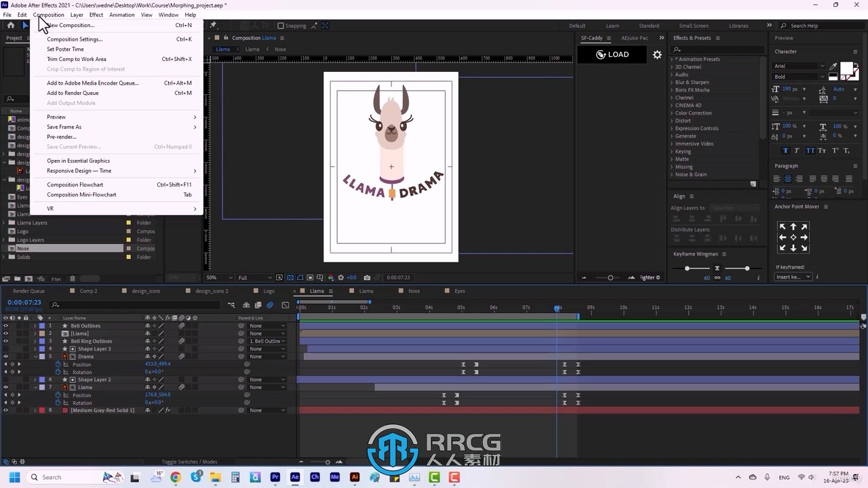Click the delete trash icon in Project panel
Image resolution: width=868 pixels, height=488 pixels.
(x=73, y=279)
